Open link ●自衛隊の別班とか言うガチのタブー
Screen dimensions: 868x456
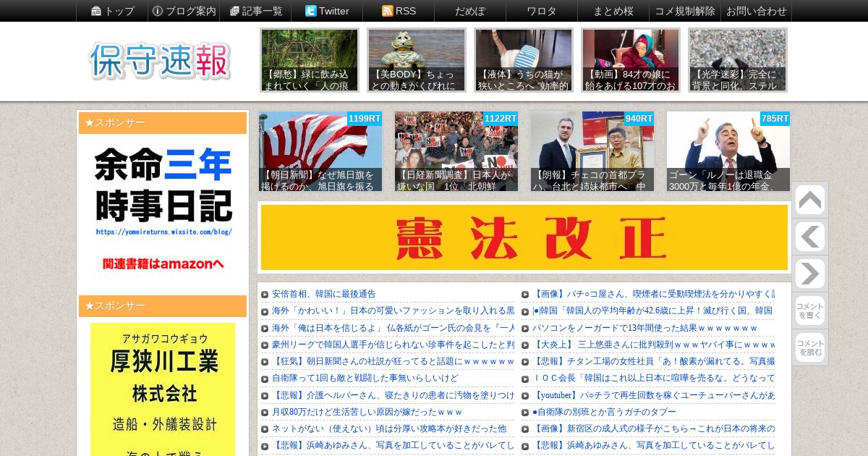pyautogui.click(x=604, y=412)
